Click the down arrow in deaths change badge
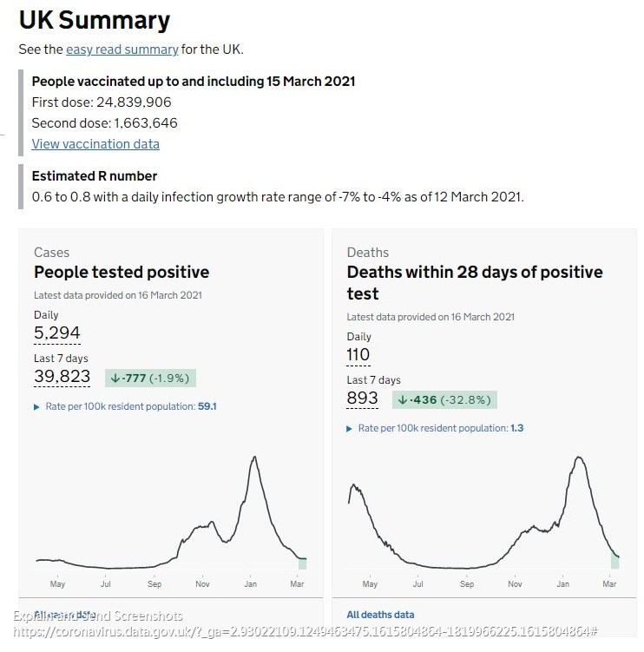644x652 pixels. [402, 400]
